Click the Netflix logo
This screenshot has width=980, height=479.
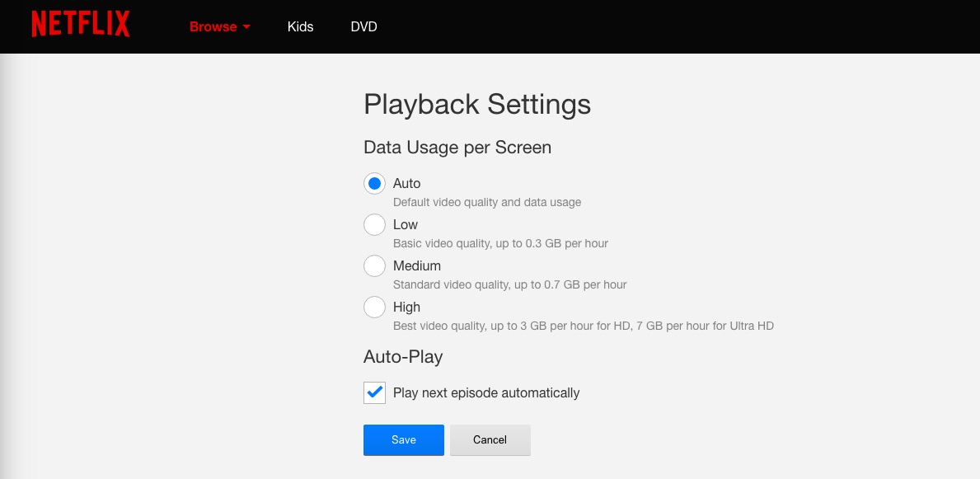coord(81,25)
